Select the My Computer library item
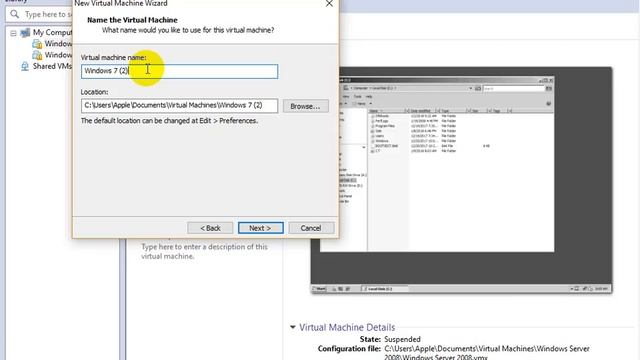The image size is (640, 360). pyautogui.click(x=52, y=32)
